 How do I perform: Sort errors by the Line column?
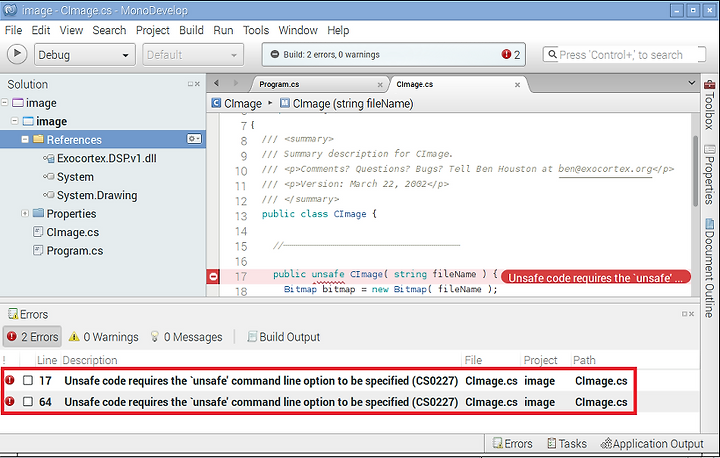coord(47,360)
